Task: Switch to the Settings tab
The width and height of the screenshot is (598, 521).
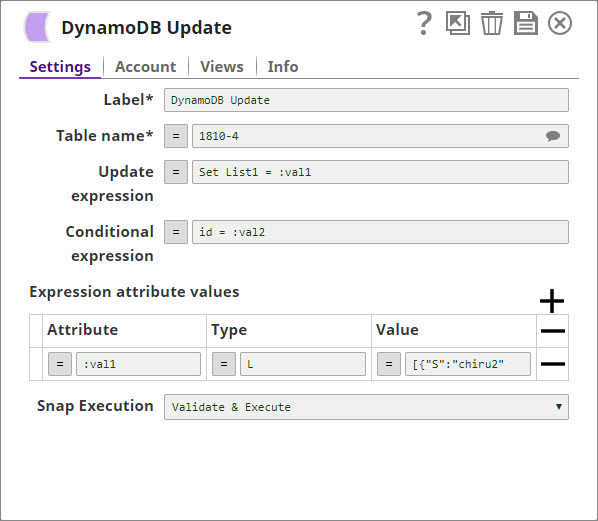Action: [x=60, y=67]
